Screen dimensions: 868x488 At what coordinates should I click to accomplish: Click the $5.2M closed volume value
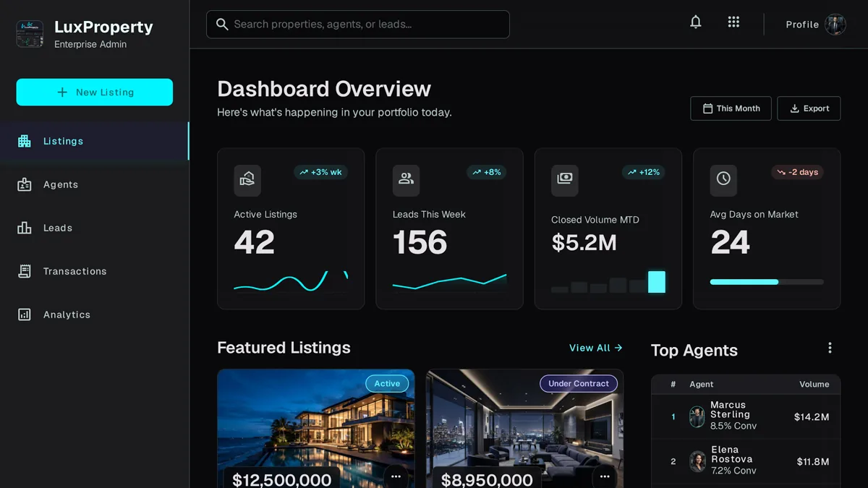tap(584, 244)
